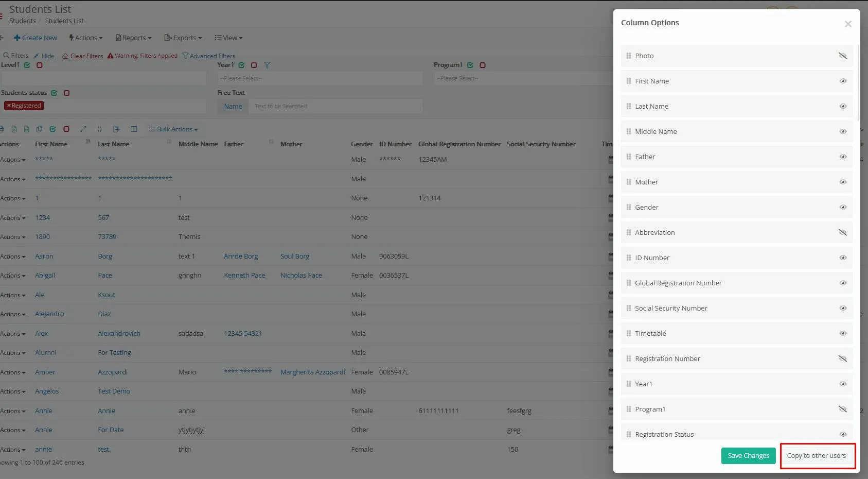Screen dimensions: 868x479
Task: Click the Free Text search field
Action: [335, 106]
